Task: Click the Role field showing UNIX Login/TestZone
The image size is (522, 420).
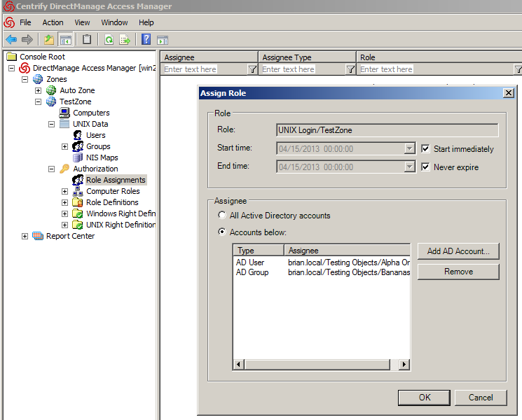Action: coord(387,130)
